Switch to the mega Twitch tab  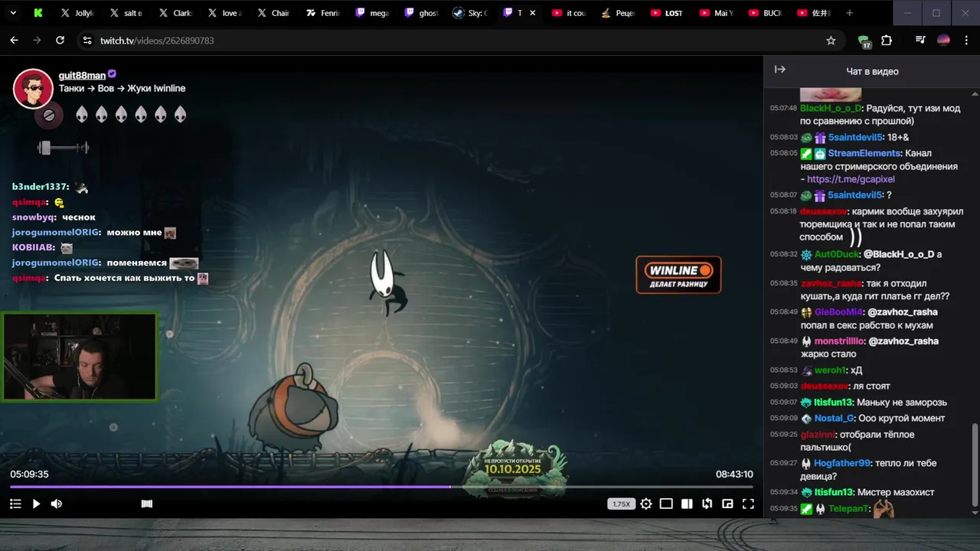[x=371, y=13]
